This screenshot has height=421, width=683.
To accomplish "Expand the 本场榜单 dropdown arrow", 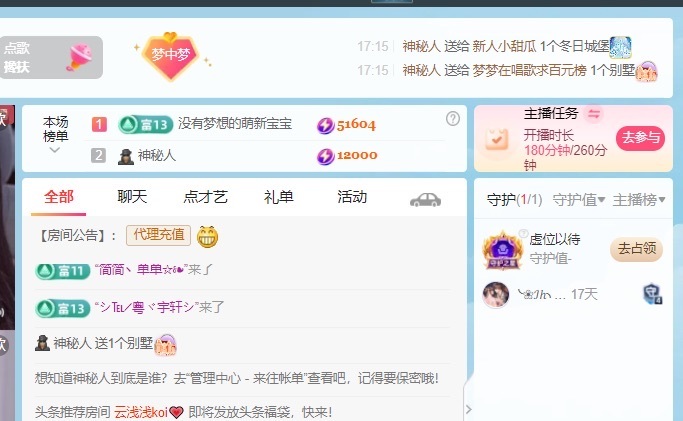I will tap(54, 150).
